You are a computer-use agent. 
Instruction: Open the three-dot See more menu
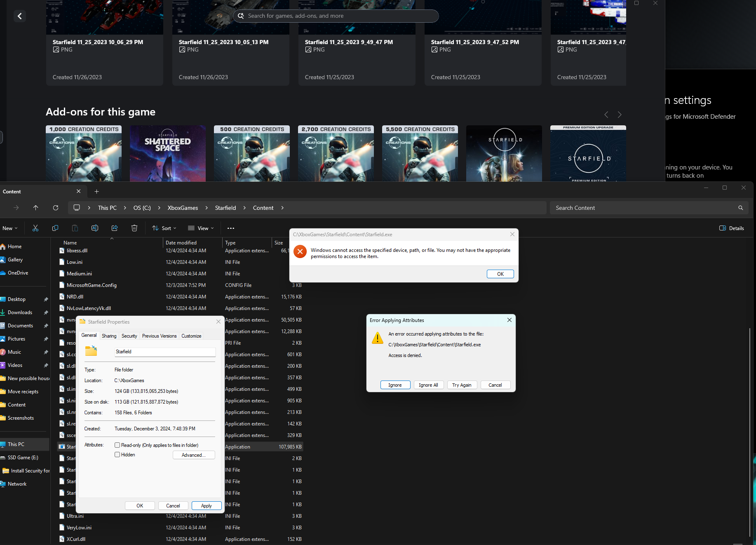click(x=231, y=228)
